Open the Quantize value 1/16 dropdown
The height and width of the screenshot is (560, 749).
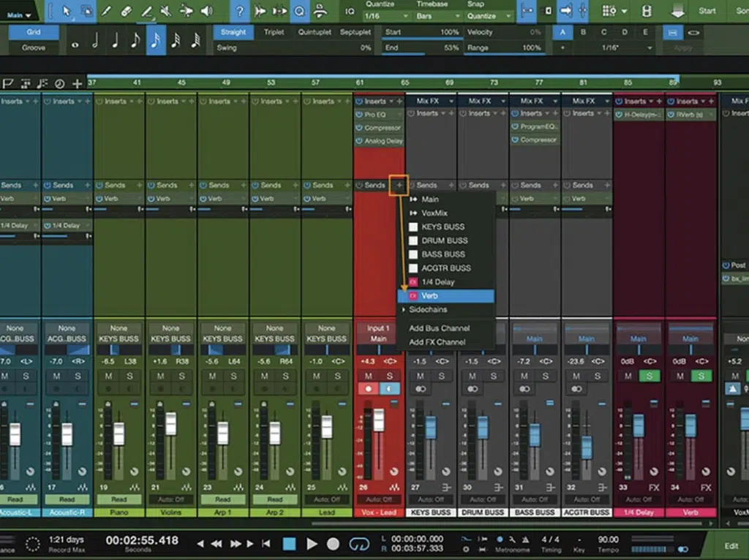[x=386, y=16]
